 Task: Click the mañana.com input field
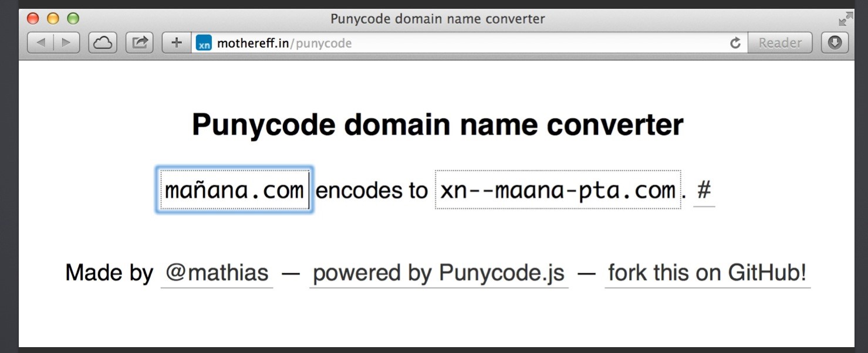pos(235,190)
